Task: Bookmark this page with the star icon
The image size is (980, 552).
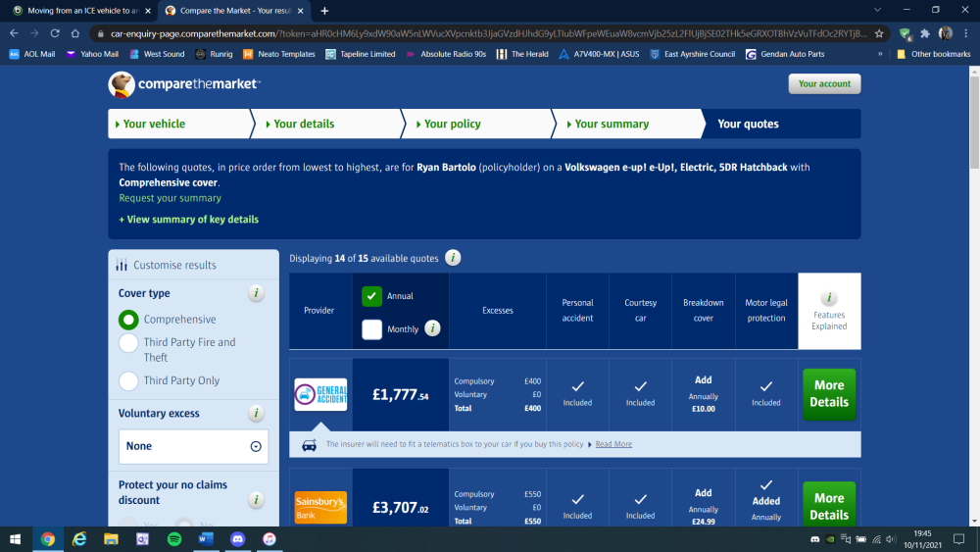Action: click(879, 33)
